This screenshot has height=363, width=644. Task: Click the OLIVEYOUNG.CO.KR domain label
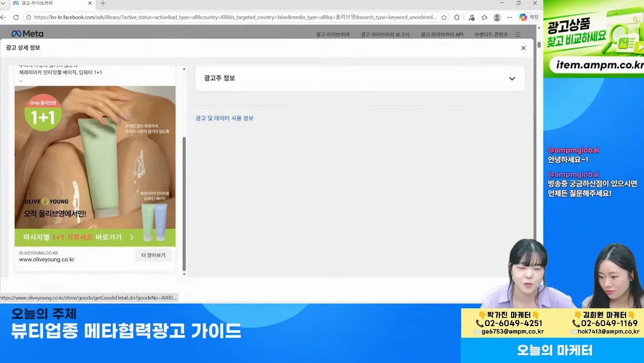tap(38, 253)
